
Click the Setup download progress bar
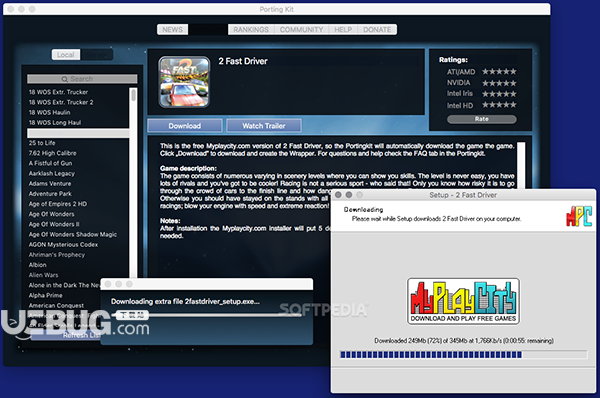[463, 355]
